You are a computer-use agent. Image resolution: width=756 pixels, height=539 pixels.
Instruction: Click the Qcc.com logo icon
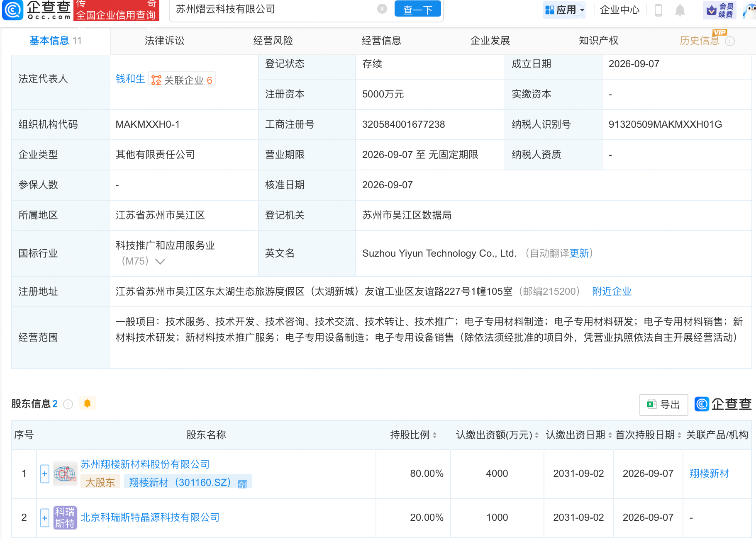pos(13,10)
